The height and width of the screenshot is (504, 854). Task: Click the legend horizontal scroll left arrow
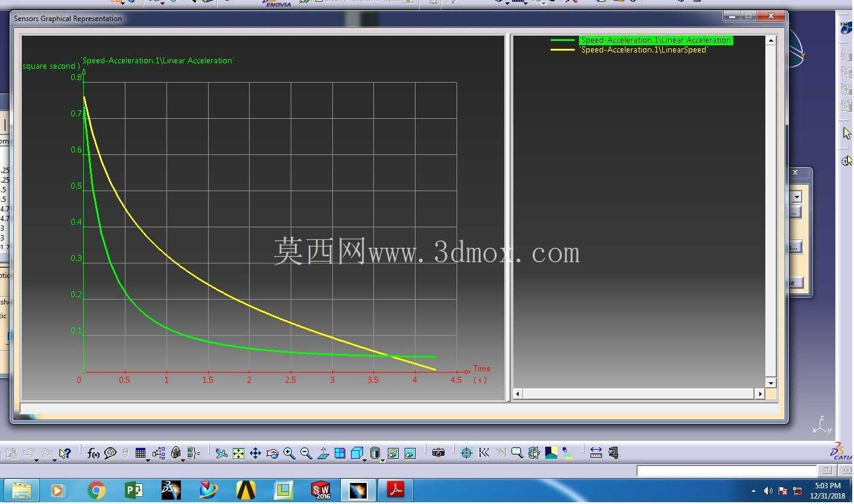(517, 394)
